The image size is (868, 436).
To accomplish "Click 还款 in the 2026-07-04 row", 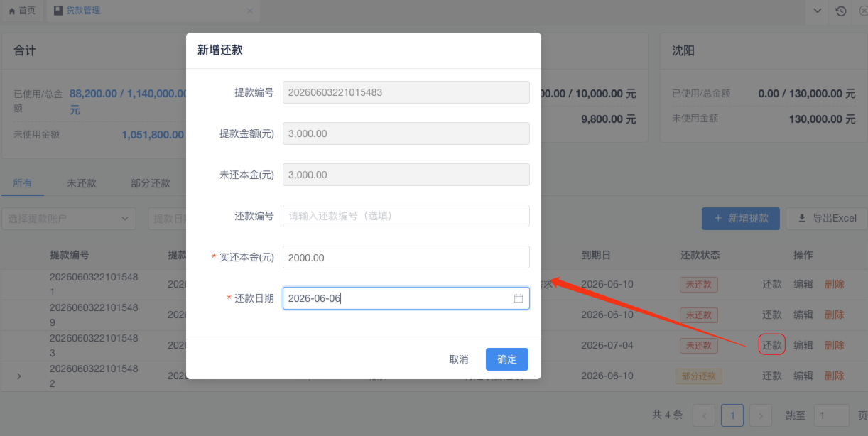I will tap(772, 345).
